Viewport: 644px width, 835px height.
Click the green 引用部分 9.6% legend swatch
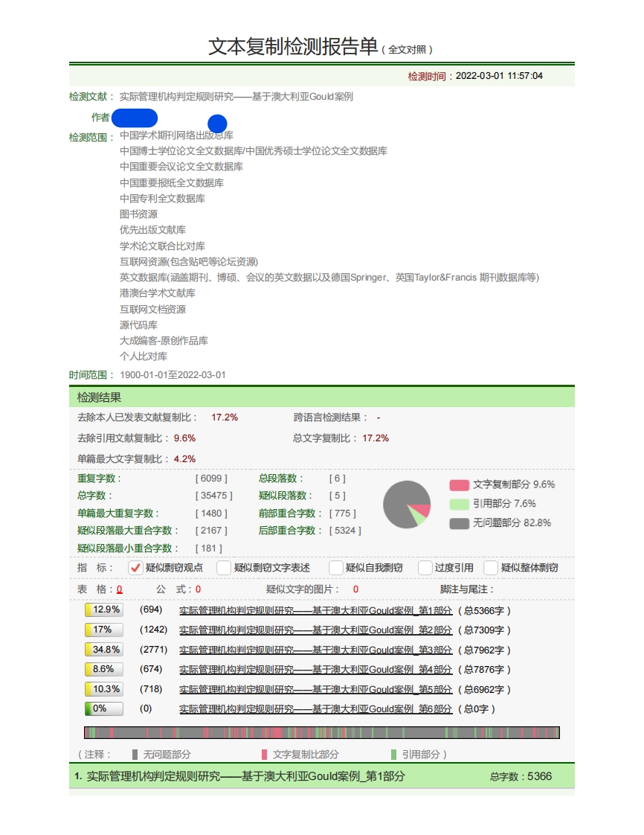tap(460, 504)
